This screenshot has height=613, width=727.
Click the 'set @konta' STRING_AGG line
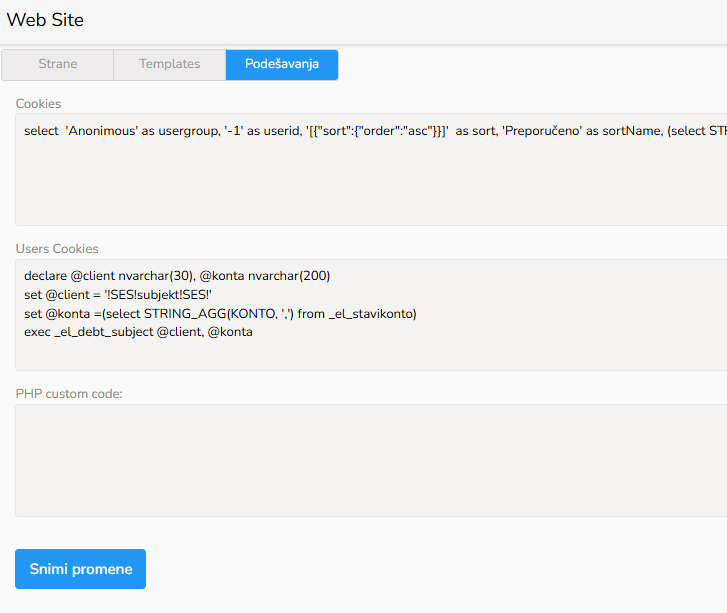220,313
